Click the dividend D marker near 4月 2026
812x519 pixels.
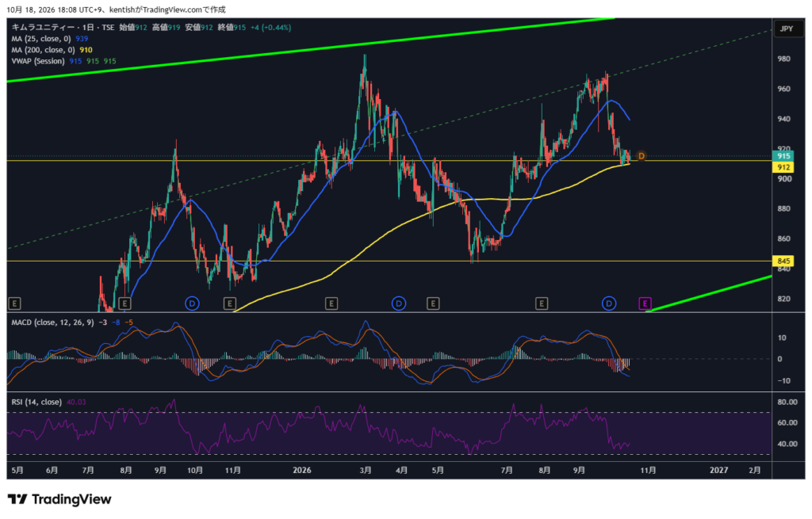tap(398, 303)
